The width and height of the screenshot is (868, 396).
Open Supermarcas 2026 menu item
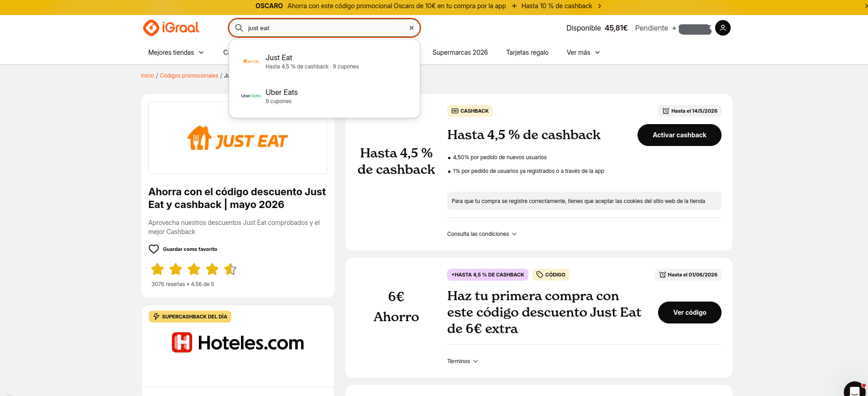point(460,52)
